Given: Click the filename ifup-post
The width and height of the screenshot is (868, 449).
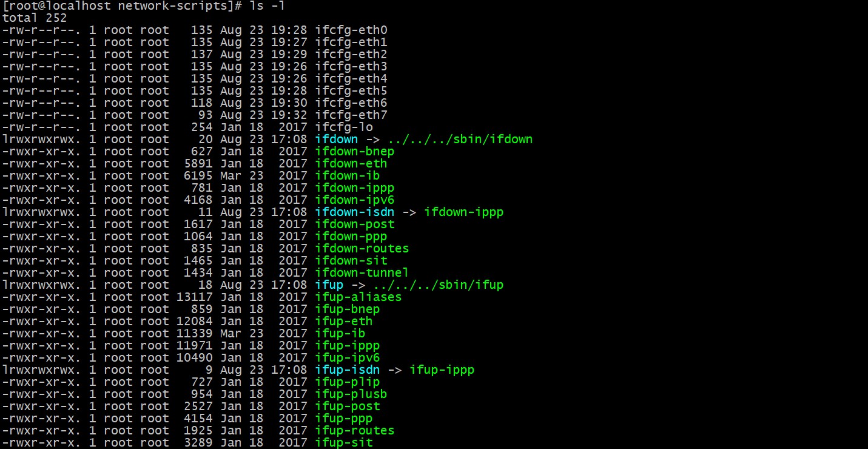Looking at the screenshot, I should click(x=348, y=407).
